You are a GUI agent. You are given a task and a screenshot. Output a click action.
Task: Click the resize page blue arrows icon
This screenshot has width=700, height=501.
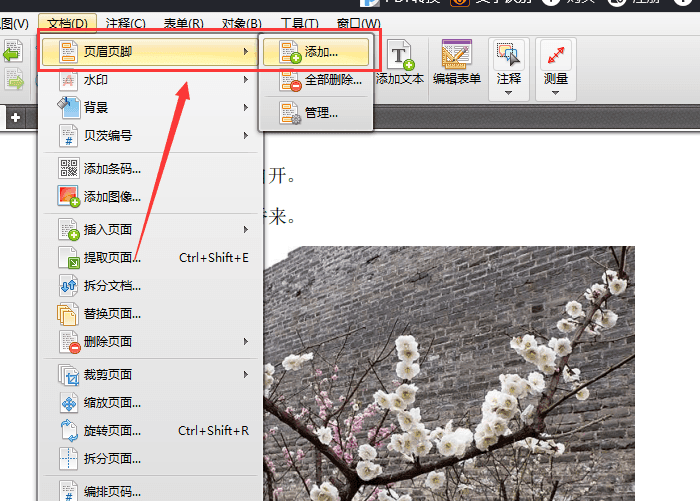click(x=69, y=403)
